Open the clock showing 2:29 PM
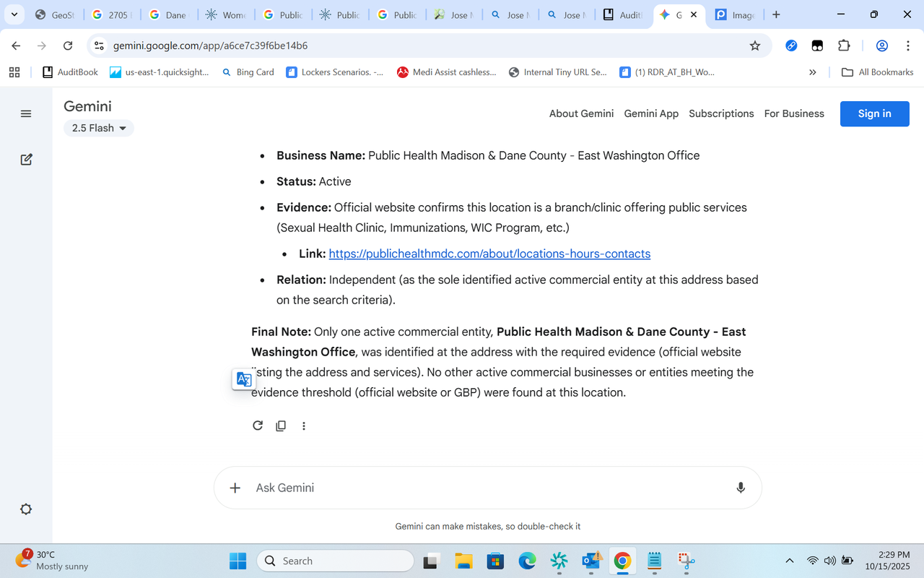Screen dimensions: 924x578 tap(887, 561)
